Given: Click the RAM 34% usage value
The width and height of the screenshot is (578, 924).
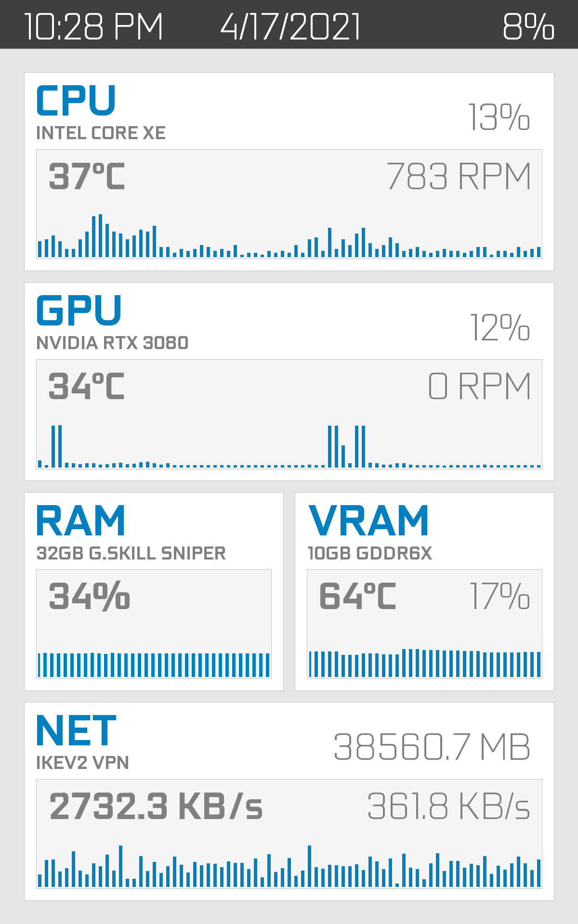Looking at the screenshot, I should click(90, 596).
